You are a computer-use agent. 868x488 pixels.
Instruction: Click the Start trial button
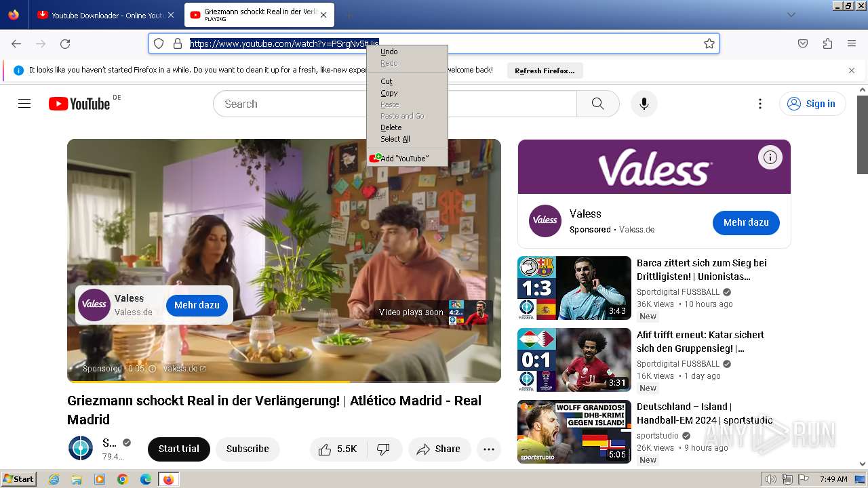point(179,449)
